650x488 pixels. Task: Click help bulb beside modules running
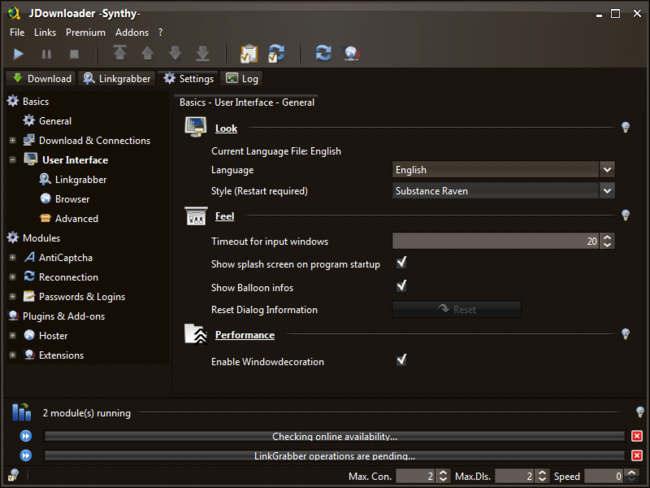[640, 412]
